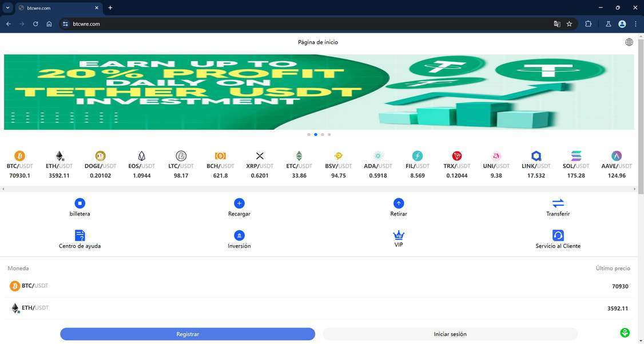
Task: Open Google Translate in the address bar
Action: pos(556,24)
